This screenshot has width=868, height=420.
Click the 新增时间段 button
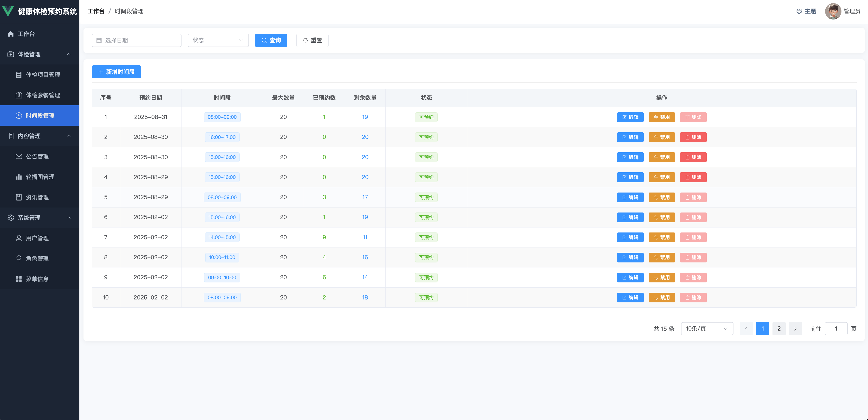[x=116, y=72]
